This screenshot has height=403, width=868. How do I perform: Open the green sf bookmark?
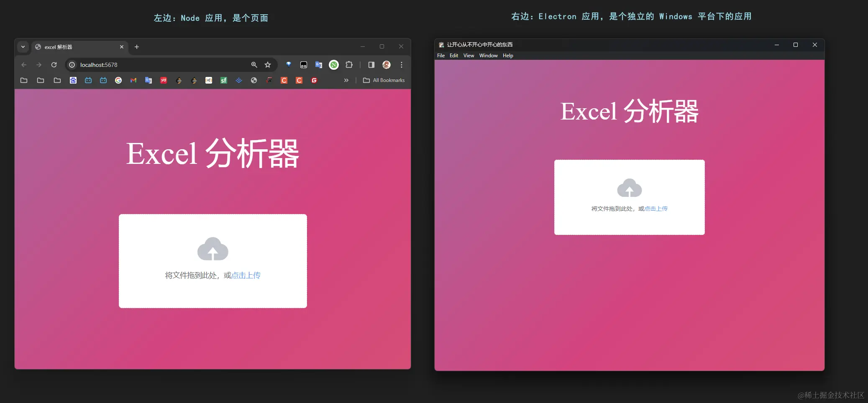click(224, 80)
